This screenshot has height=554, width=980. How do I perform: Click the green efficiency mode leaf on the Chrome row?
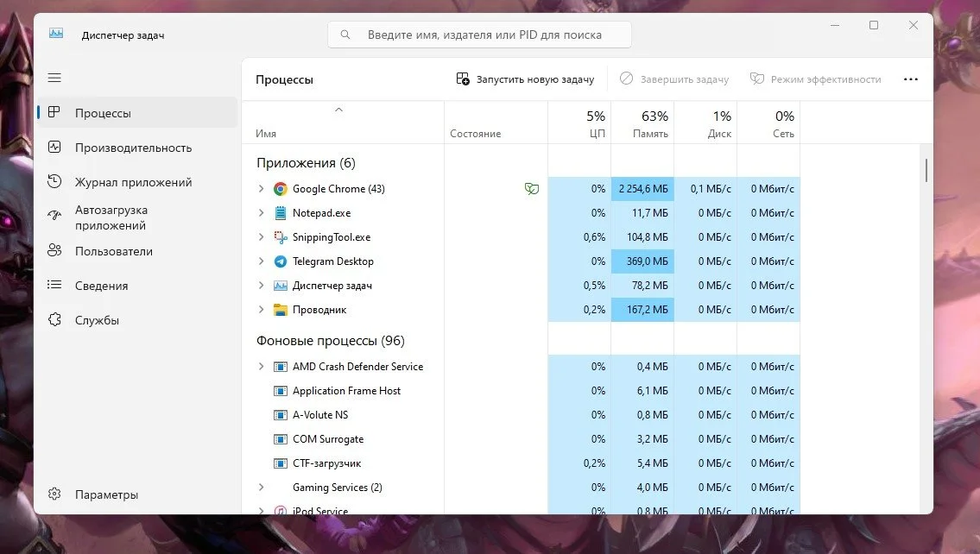[x=532, y=189]
